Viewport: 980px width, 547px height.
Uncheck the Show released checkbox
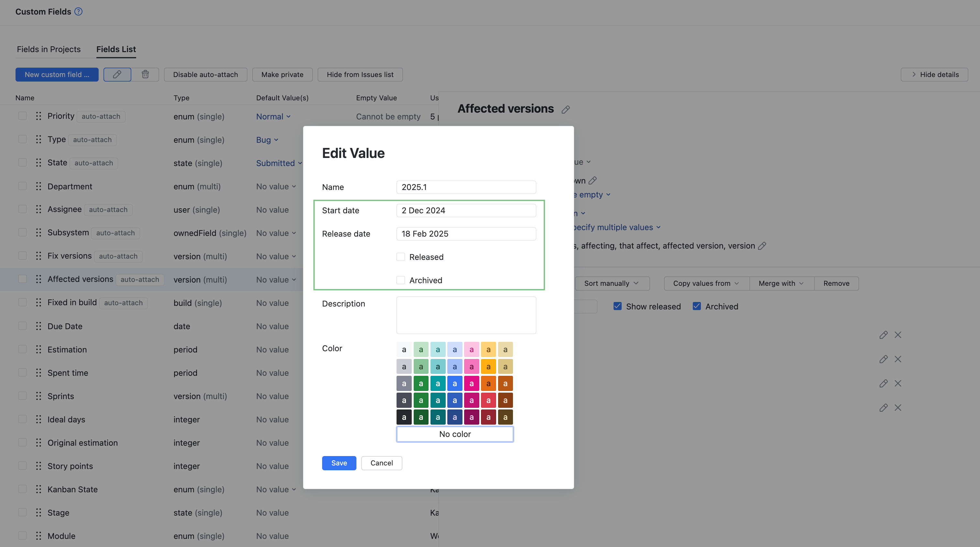[x=617, y=306]
